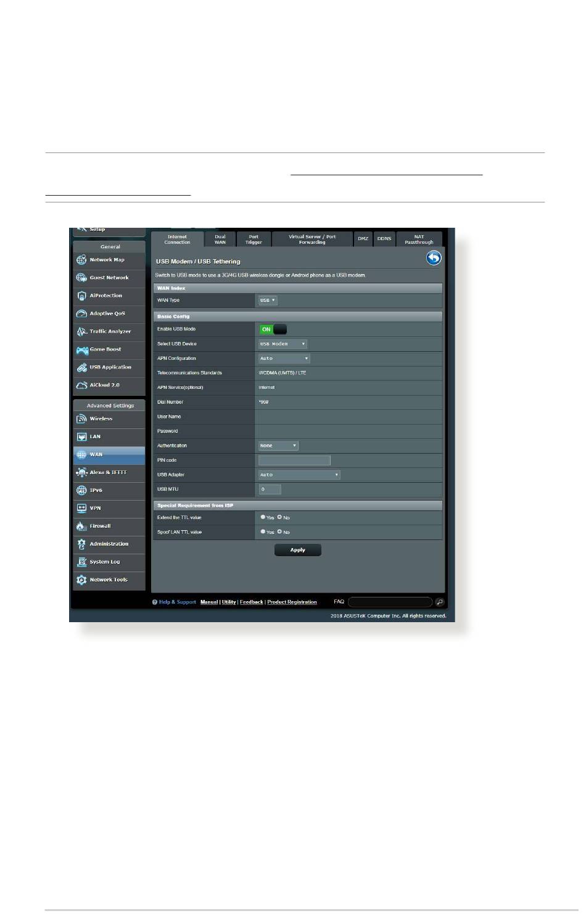This screenshot has height=924, width=586.
Task: Switch to DDNS tab
Action: (x=384, y=239)
